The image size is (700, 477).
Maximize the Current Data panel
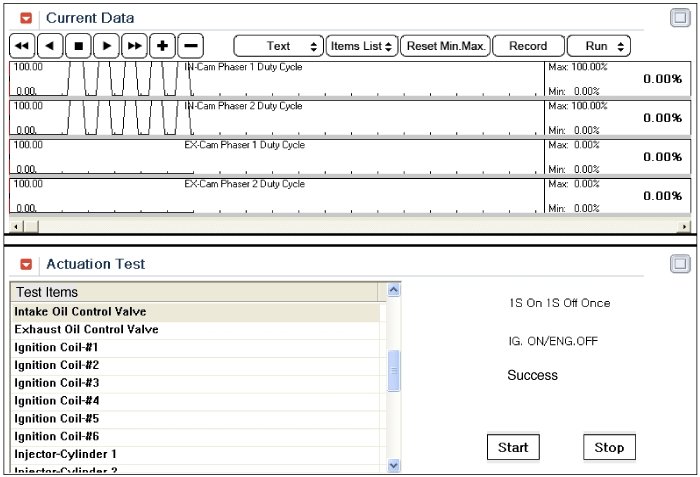pyautogui.click(x=679, y=17)
